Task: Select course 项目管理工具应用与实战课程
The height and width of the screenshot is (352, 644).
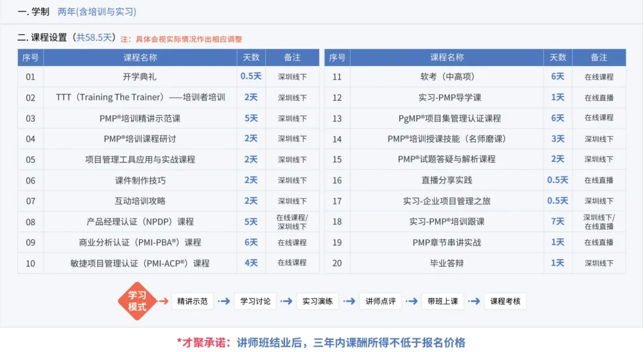Action: (x=140, y=160)
